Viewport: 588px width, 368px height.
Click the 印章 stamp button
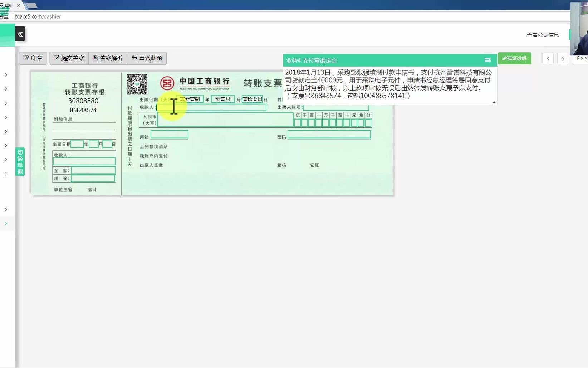[33, 58]
